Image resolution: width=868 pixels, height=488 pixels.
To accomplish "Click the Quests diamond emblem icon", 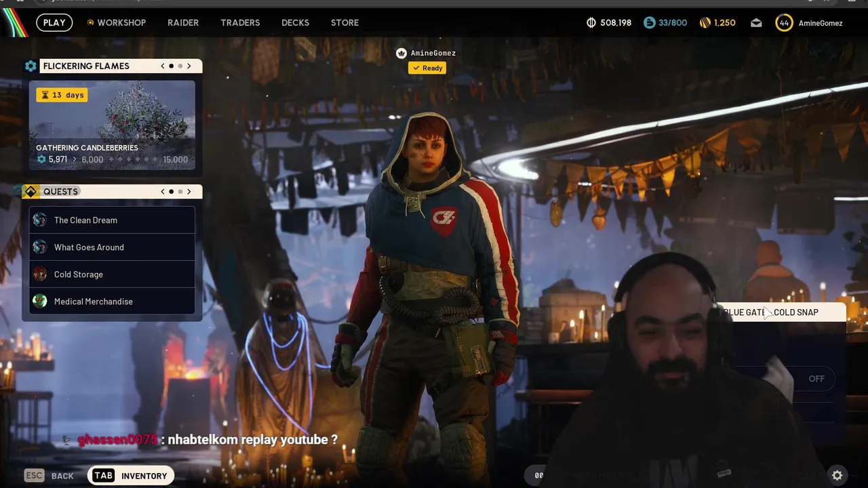I will pyautogui.click(x=31, y=192).
